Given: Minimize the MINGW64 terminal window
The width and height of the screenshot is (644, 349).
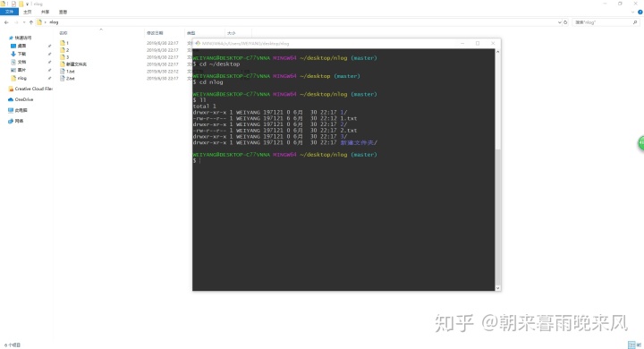Looking at the screenshot, I should (x=462, y=43).
